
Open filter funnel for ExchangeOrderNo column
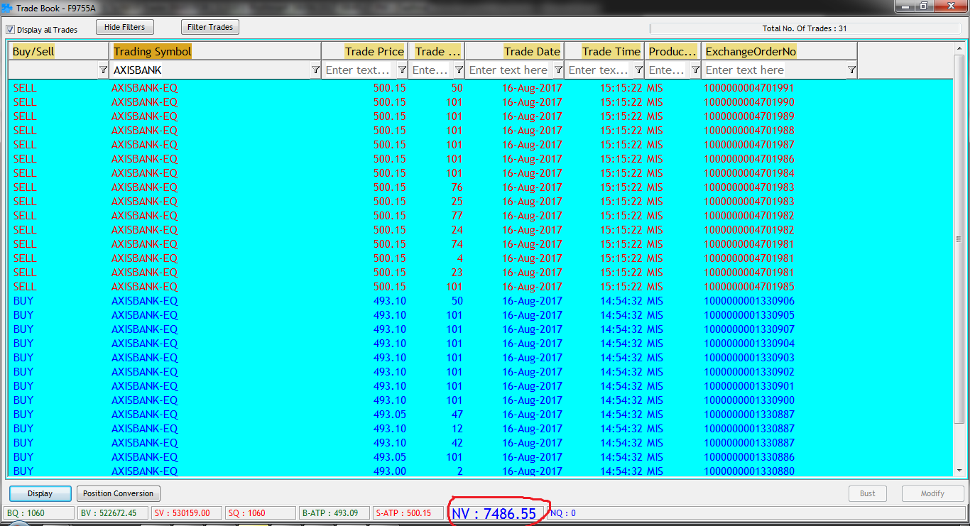tap(851, 70)
